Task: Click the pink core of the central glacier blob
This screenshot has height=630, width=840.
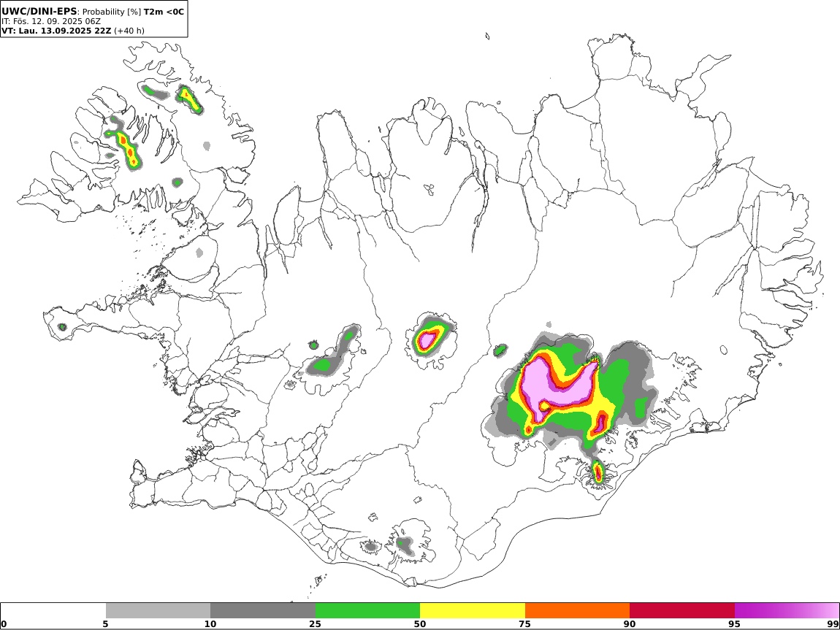Action: [x=427, y=340]
